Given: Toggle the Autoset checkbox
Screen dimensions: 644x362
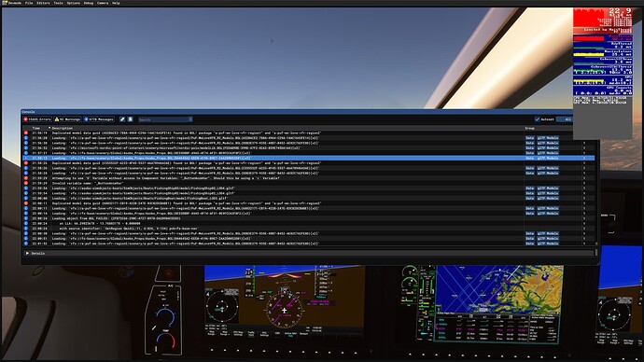Looking at the screenshot, I should pyautogui.click(x=538, y=119).
